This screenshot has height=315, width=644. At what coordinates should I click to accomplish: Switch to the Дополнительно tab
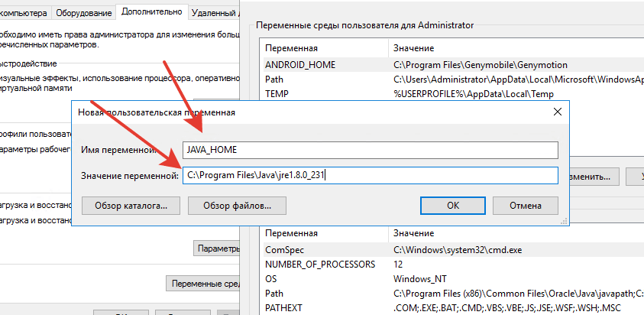pyautogui.click(x=152, y=12)
